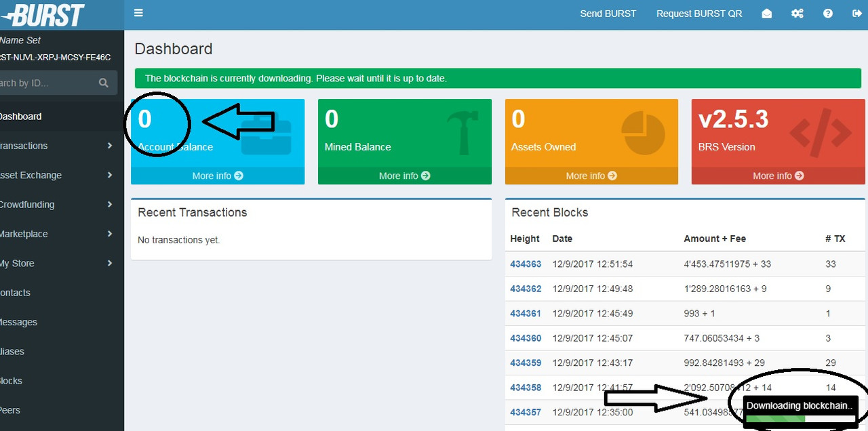Open the help question mark icon

[x=828, y=14]
